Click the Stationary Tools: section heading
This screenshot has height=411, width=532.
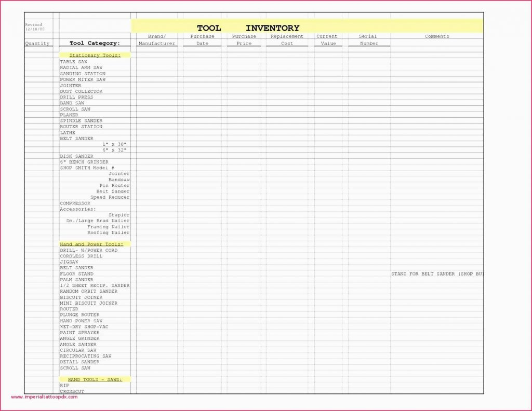(x=95, y=55)
